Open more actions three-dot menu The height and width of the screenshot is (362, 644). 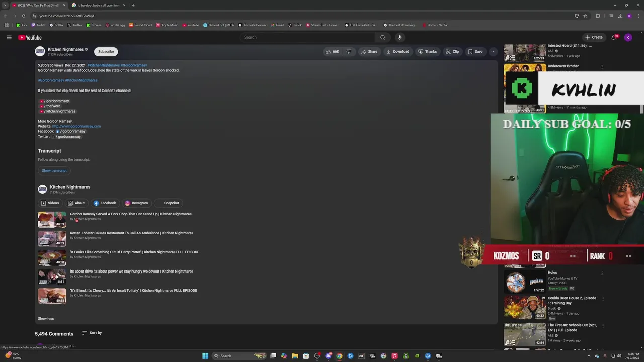(x=493, y=51)
